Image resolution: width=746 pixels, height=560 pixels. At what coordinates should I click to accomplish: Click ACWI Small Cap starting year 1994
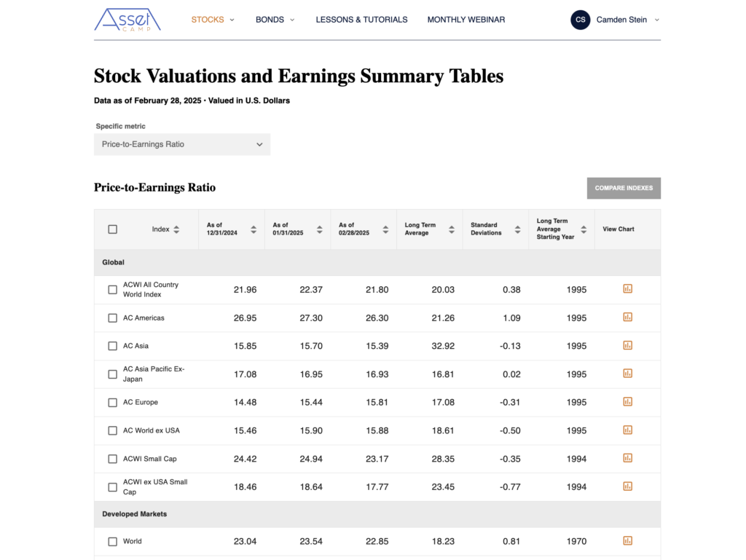[576, 460]
